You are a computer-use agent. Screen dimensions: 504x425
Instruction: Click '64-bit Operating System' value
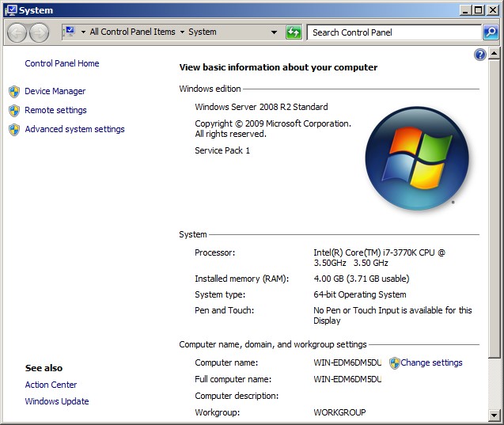point(360,294)
